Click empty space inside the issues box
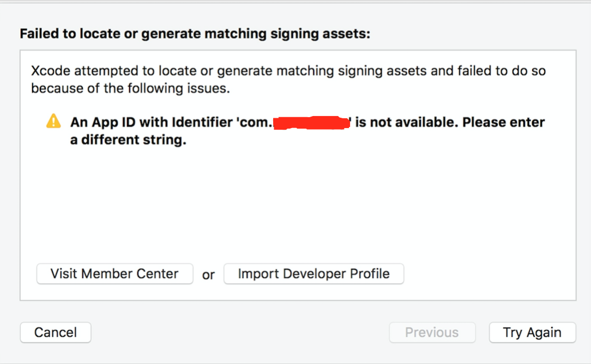Viewport: 591px width, 364px height. pos(298,203)
